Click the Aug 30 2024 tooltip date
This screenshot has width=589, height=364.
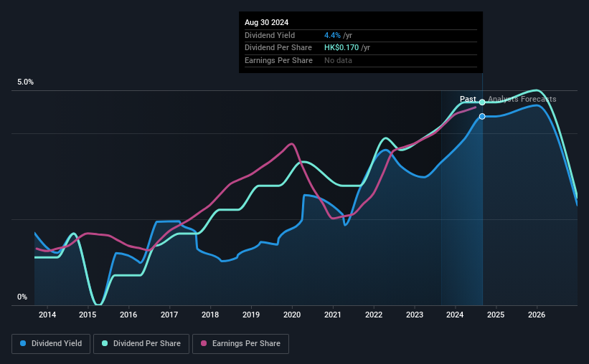coord(266,22)
